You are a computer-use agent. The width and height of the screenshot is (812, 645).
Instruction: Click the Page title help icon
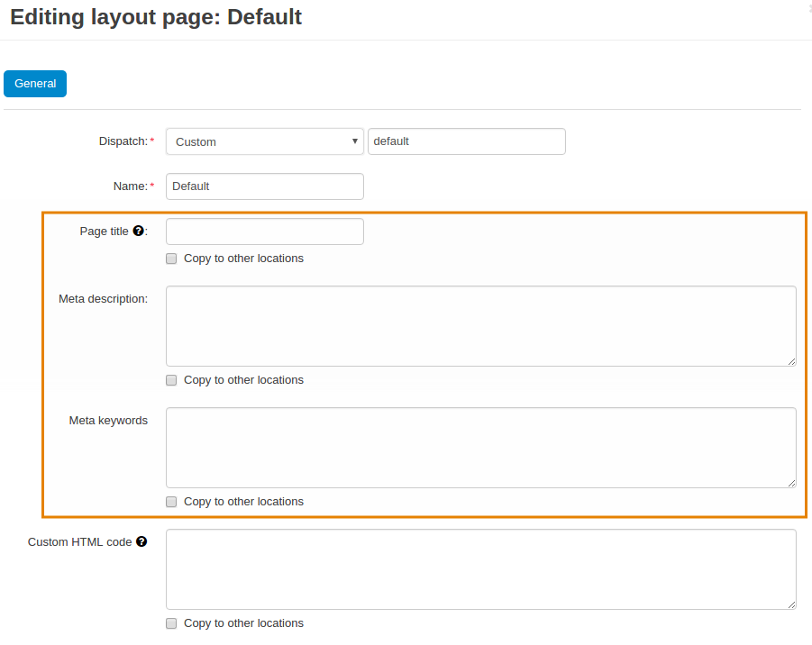coord(138,231)
